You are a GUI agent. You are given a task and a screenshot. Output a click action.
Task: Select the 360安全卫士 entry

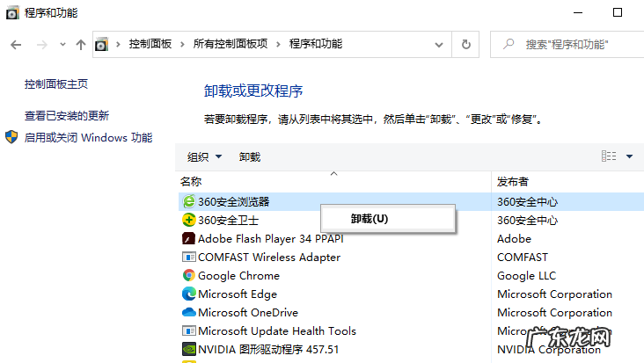[x=229, y=221]
